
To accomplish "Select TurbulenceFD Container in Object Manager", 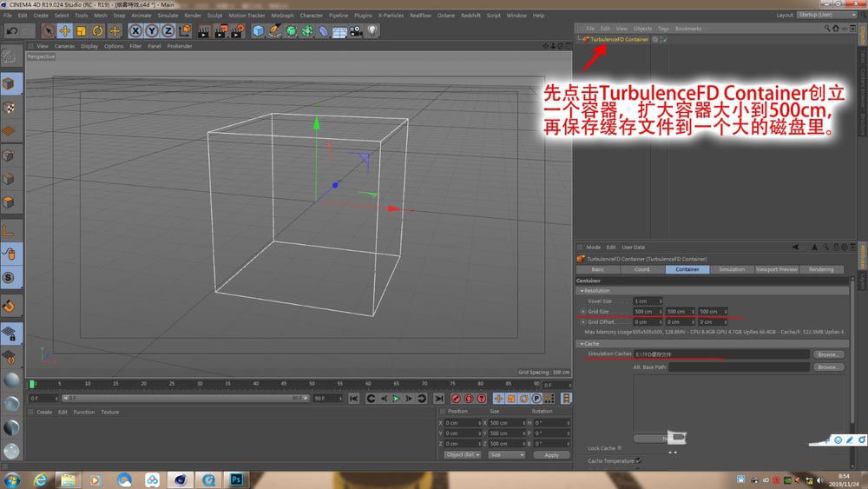I will click(x=619, y=39).
